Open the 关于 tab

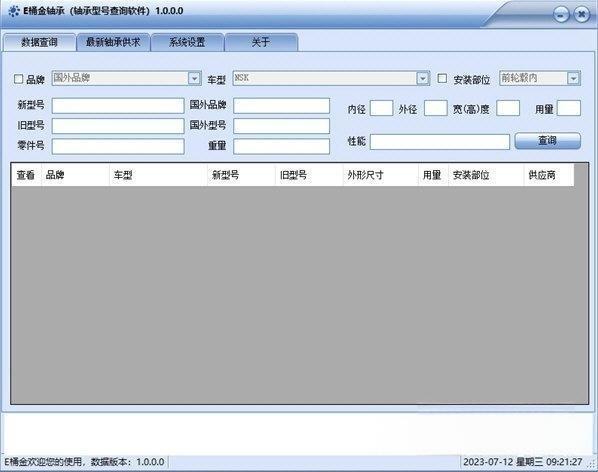click(261, 42)
